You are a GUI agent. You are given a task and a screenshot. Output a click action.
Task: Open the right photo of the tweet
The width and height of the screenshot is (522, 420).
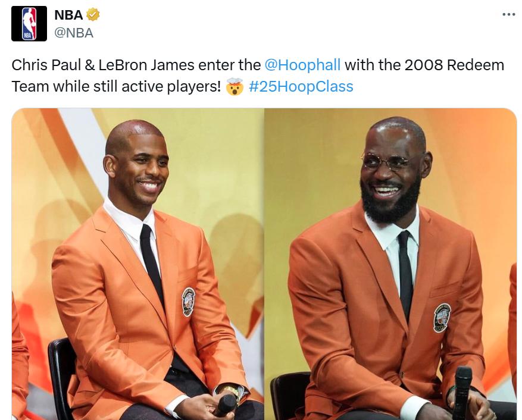pyautogui.click(x=391, y=264)
